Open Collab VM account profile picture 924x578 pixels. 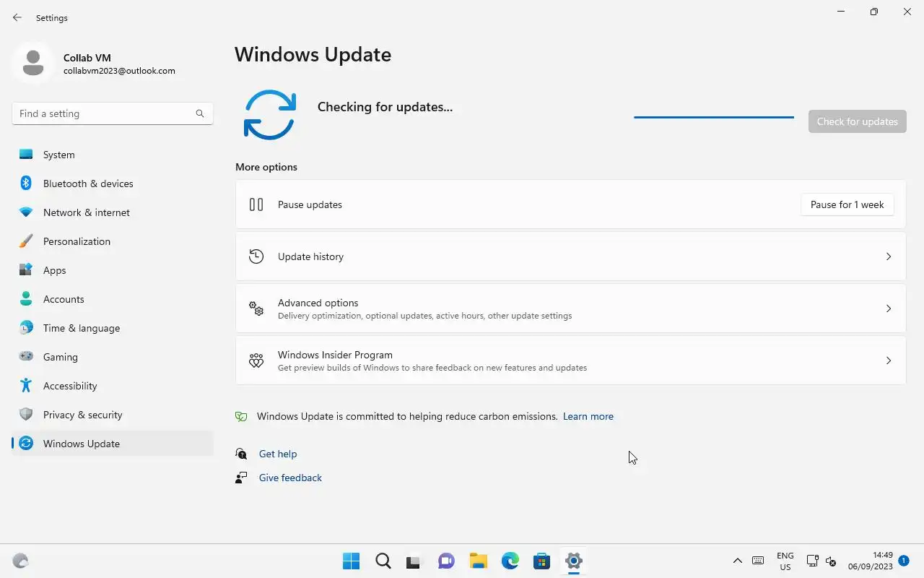click(x=32, y=63)
